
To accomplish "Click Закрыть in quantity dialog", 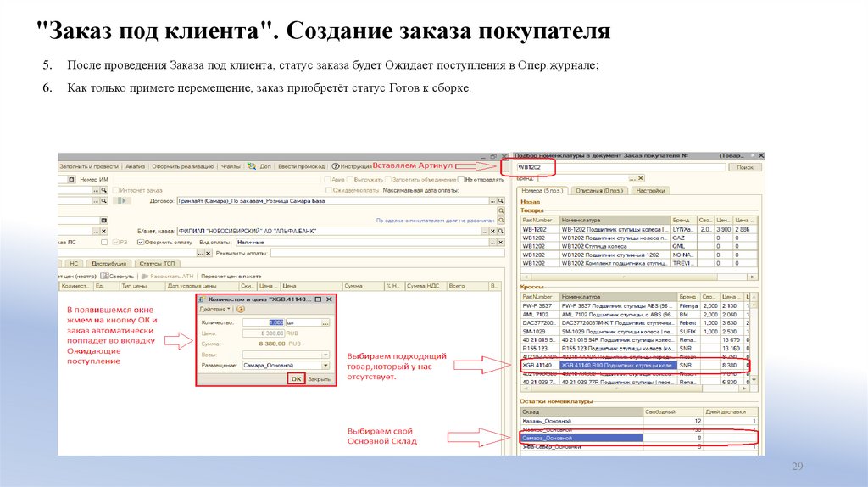I will (319, 379).
